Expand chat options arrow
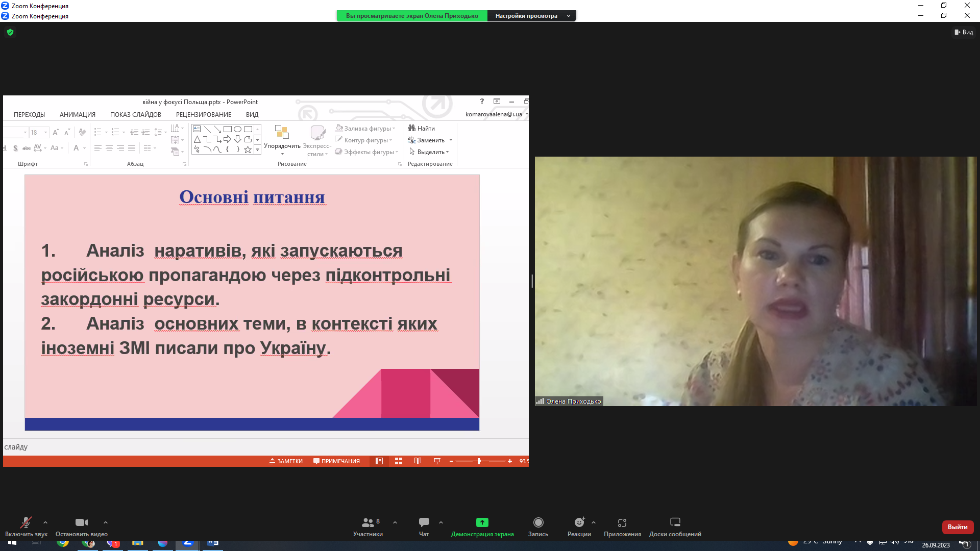Image resolution: width=980 pixels, height=551 pixels. click(441, 522)
